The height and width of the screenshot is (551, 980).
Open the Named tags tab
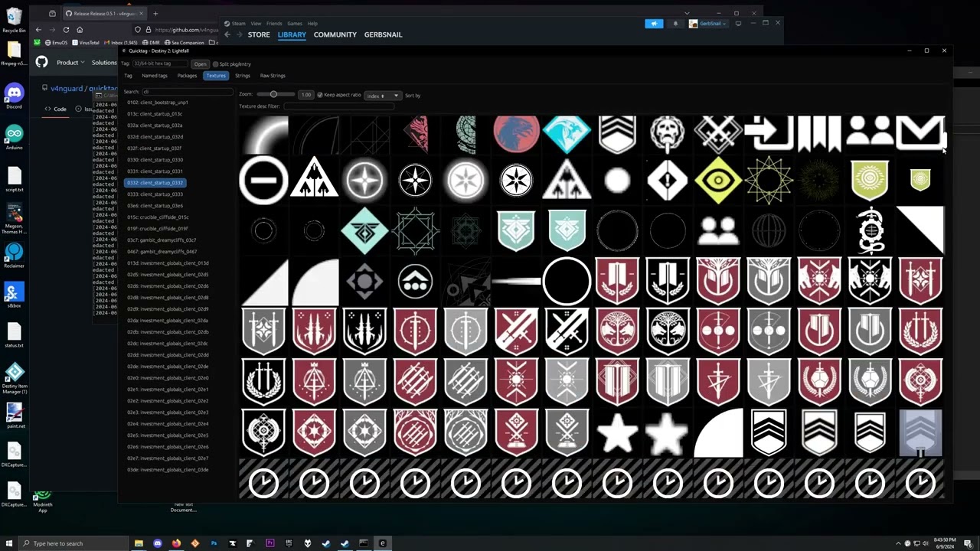[x=155, y=76]
